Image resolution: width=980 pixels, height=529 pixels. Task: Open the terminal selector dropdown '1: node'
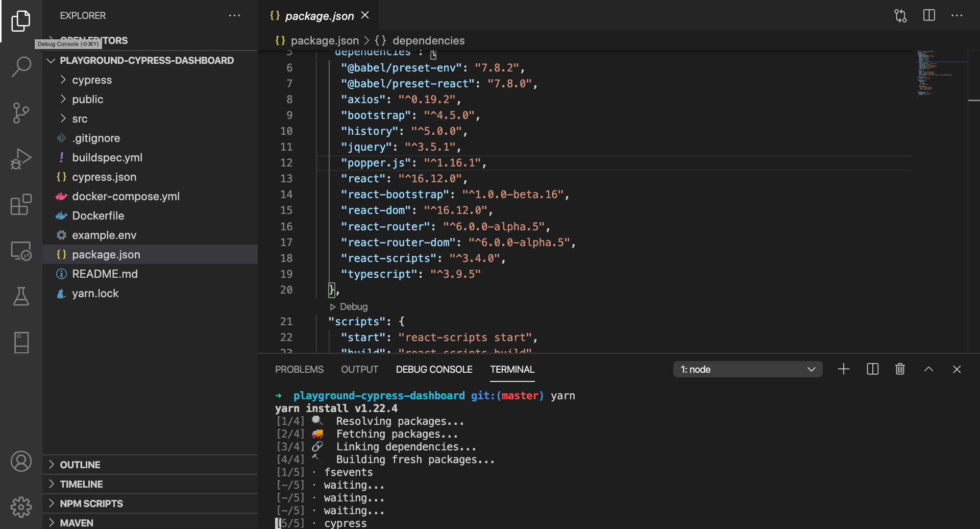pos(748,369)
